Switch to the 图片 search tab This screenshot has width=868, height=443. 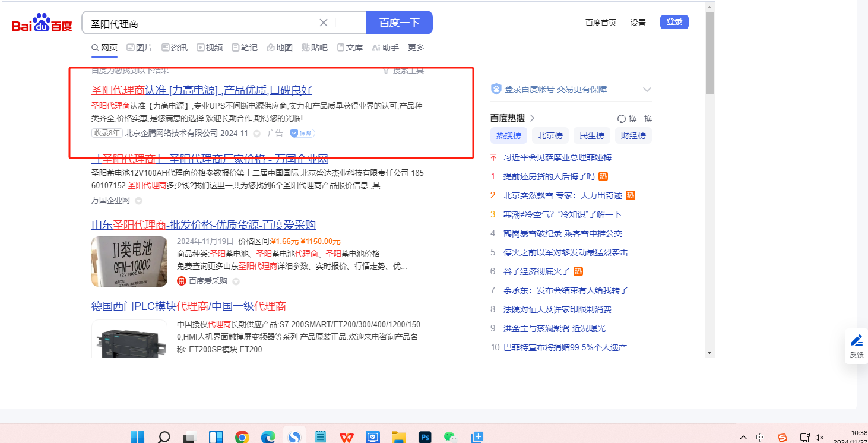tap(139, 48)
